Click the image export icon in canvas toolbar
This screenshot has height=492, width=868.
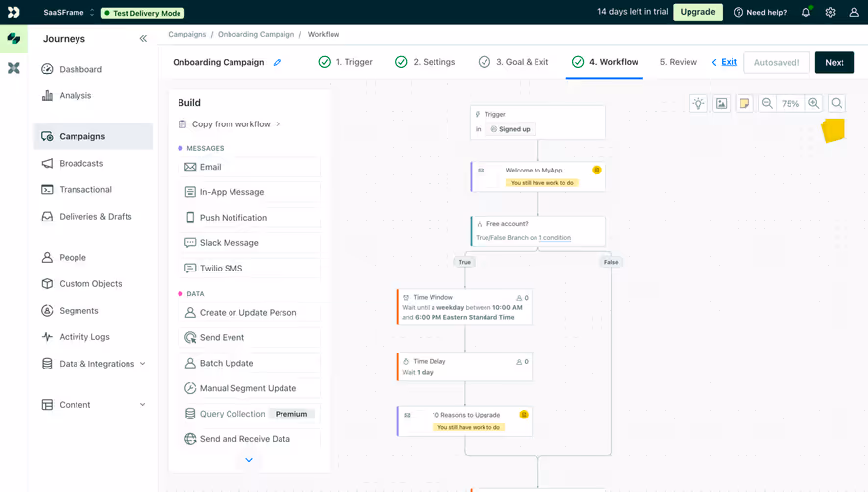[x=721, y=104]
